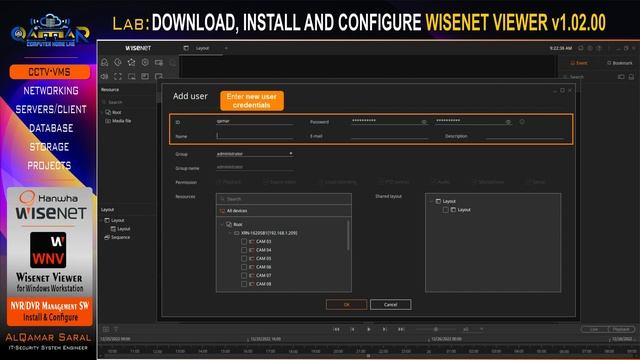The height and width of the screenshot is (360, 640).
Task: Step one frame forward
Action: [384, 329]
